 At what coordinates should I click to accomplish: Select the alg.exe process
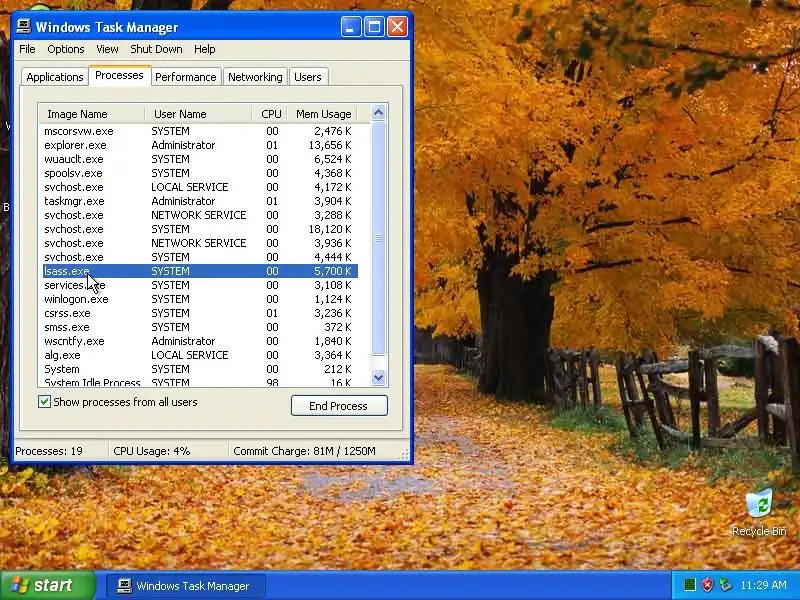click(x=200, y=355)
